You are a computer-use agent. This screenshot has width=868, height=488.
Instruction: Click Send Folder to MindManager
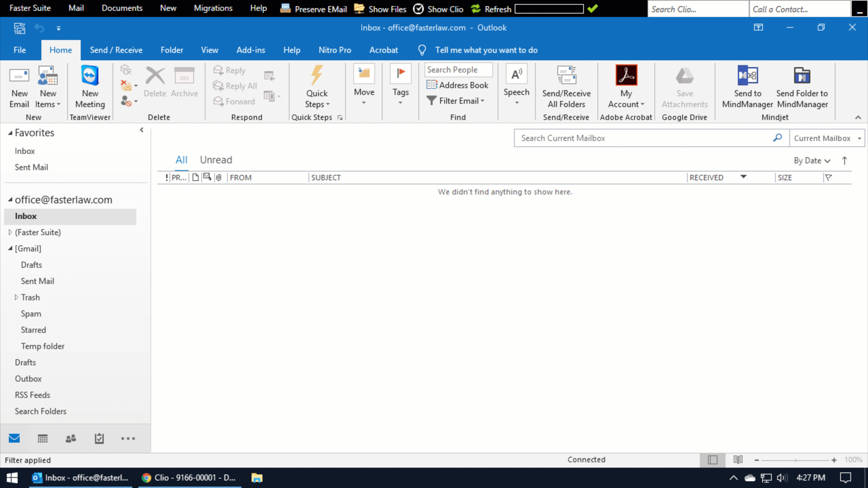pyautogui.click(x=802, y=88)
